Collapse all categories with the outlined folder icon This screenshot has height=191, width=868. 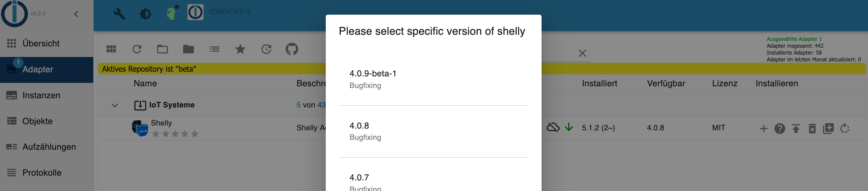(163, 49)
